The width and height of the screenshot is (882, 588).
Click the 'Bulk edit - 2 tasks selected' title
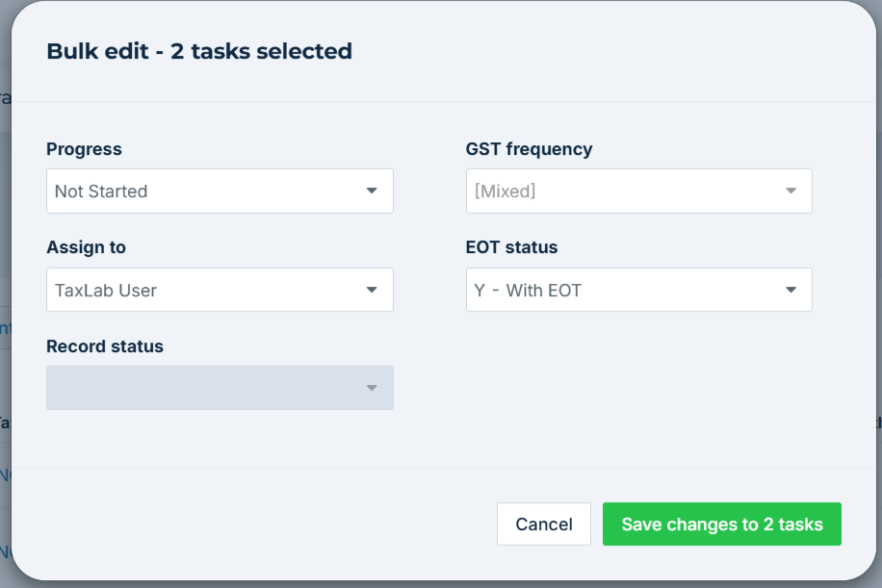(199, 51)
